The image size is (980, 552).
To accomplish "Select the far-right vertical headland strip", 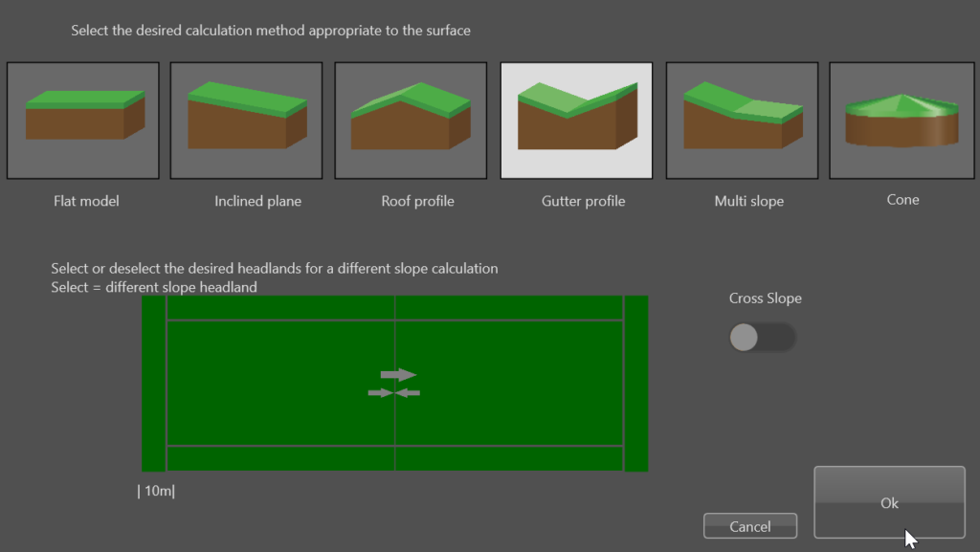I will [x=636, y=383].
